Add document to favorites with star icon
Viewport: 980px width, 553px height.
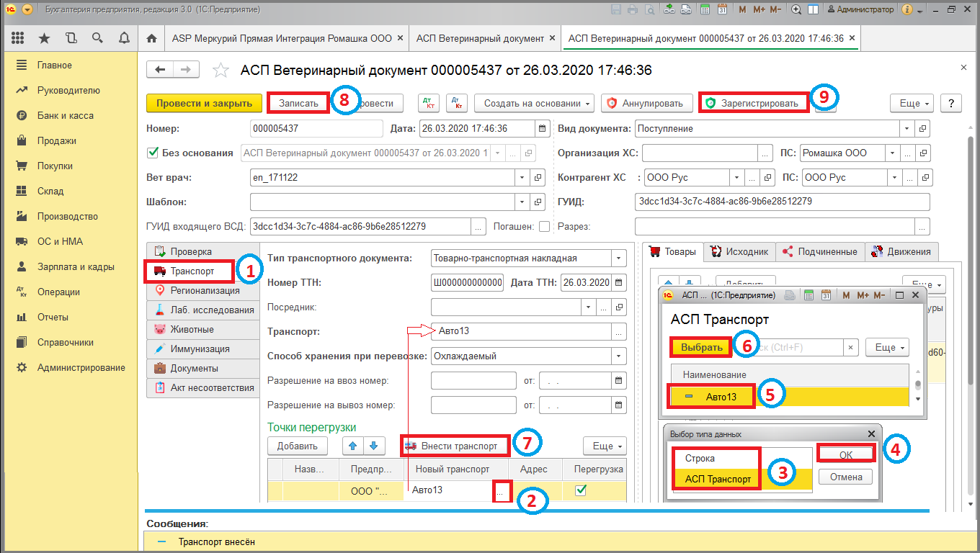tap(220, 70)
